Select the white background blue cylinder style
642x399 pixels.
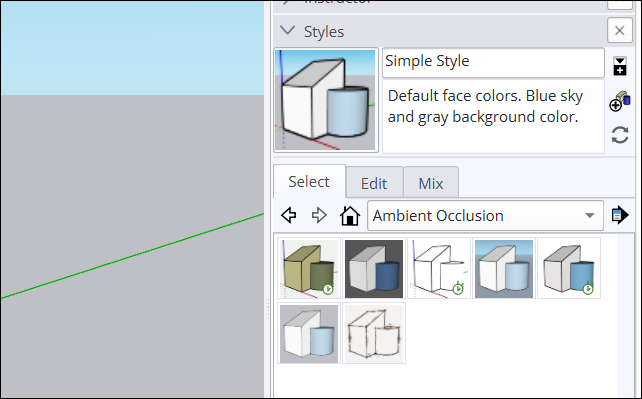[x=569, y=268]
